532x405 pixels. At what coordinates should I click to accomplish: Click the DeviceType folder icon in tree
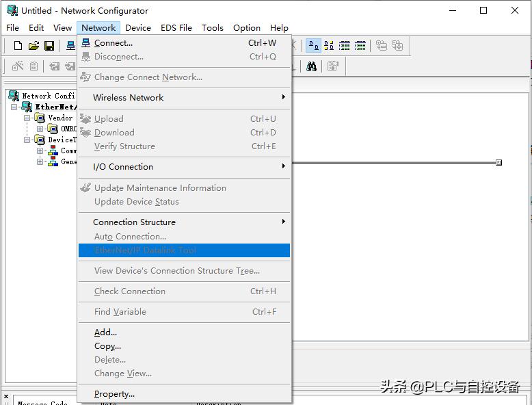[40, 140]
